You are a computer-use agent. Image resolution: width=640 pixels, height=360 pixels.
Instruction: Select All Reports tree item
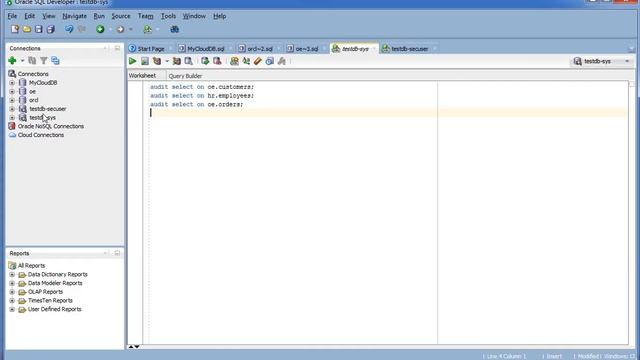[31, 265]
